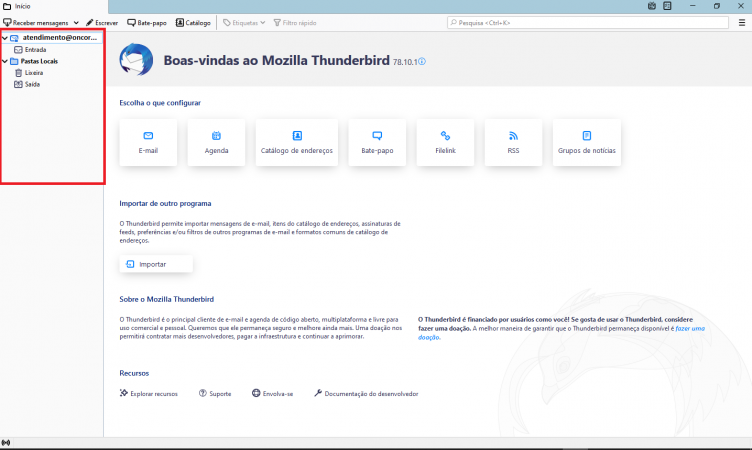The width and height of the screenshot is (752, 450).
Task: Select the atendimento@oncor account
Action: (59, 37)
